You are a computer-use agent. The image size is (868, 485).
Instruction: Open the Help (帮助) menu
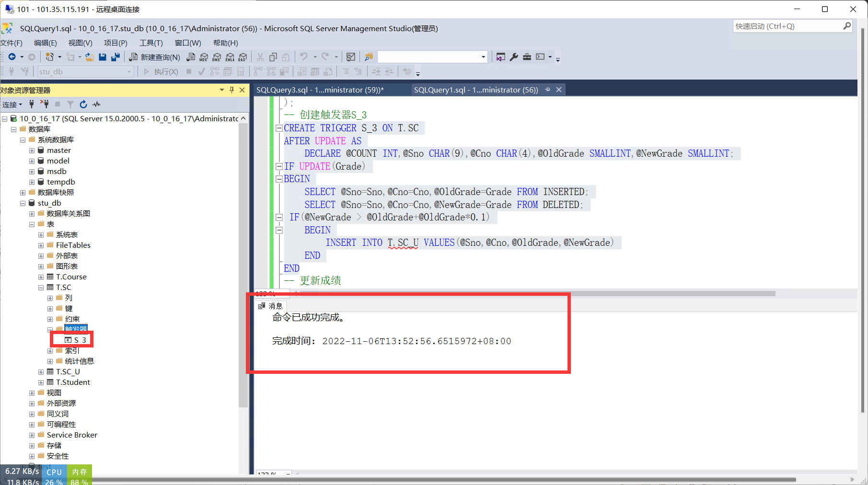tap(225, 43)
